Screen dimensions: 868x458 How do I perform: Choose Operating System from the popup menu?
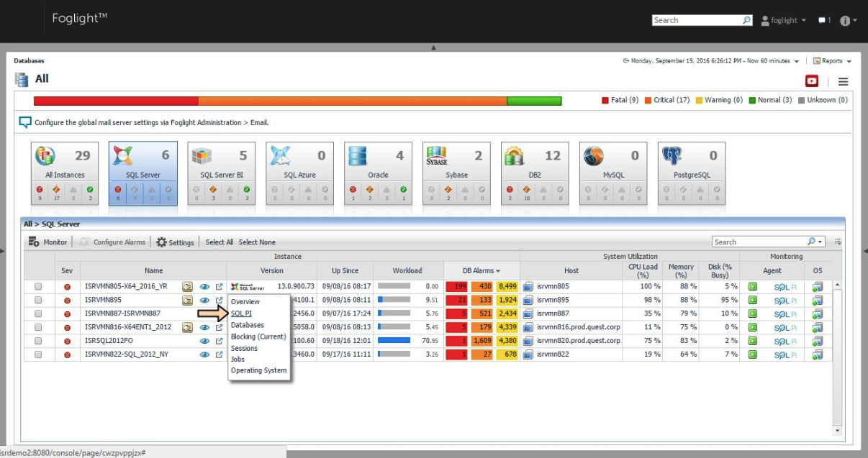point(259,370)
